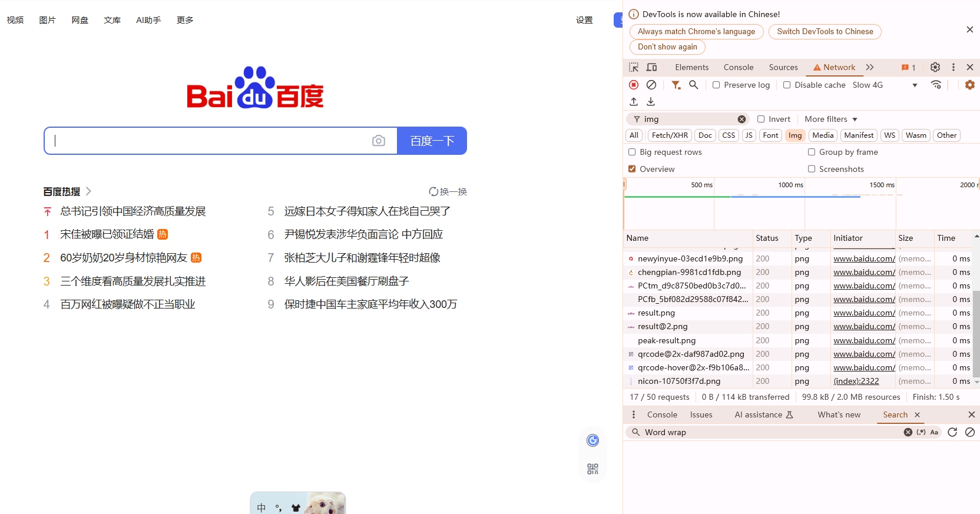Toggle match case Aa option
This screenshot has width=980, height=514.
click(x=934, y=432)
